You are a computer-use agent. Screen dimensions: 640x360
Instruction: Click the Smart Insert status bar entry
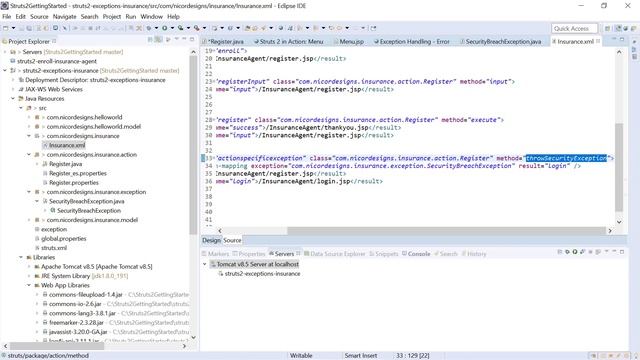[361, 356]
